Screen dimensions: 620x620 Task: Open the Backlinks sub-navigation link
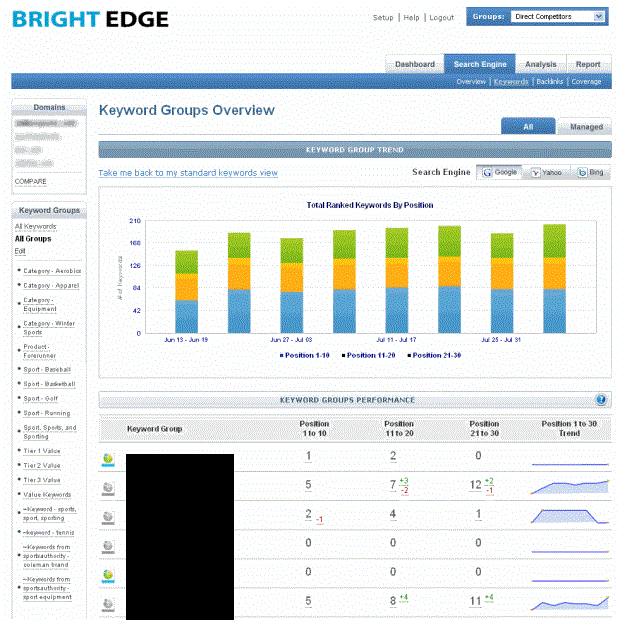[x=550, y=81]
